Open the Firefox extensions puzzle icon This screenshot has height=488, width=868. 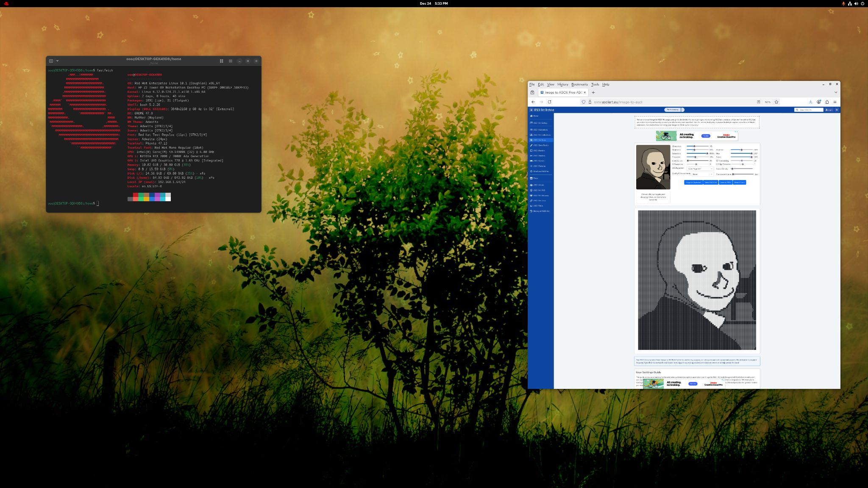[827, 102]
